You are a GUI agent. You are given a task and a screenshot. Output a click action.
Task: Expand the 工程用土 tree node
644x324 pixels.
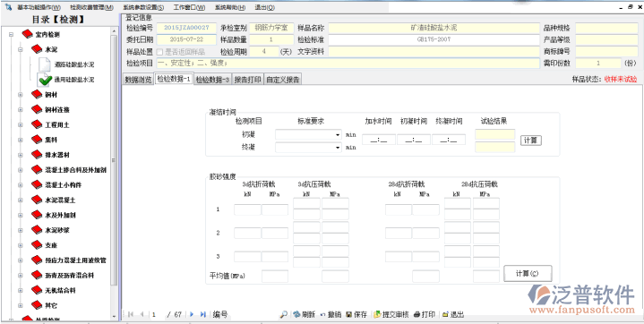pyautogui.click(x=20, y=124)
